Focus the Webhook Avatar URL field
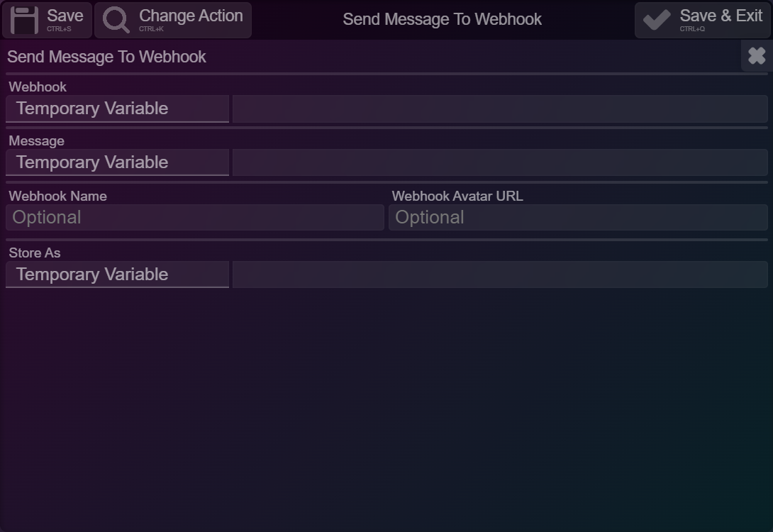 (x=578, y=218)
